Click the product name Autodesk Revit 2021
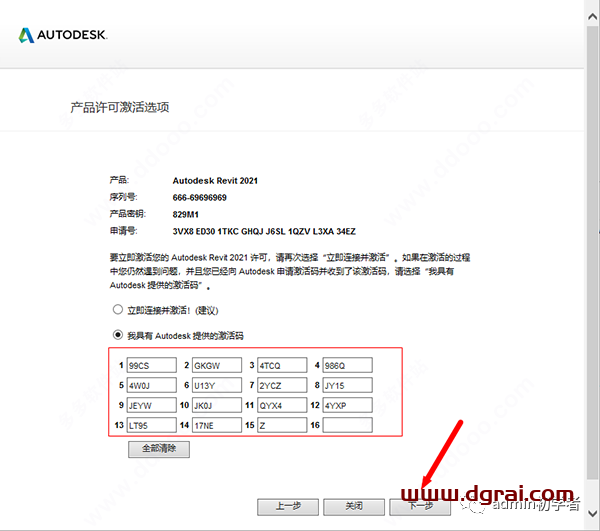The image size is (600, 531). 215,181
